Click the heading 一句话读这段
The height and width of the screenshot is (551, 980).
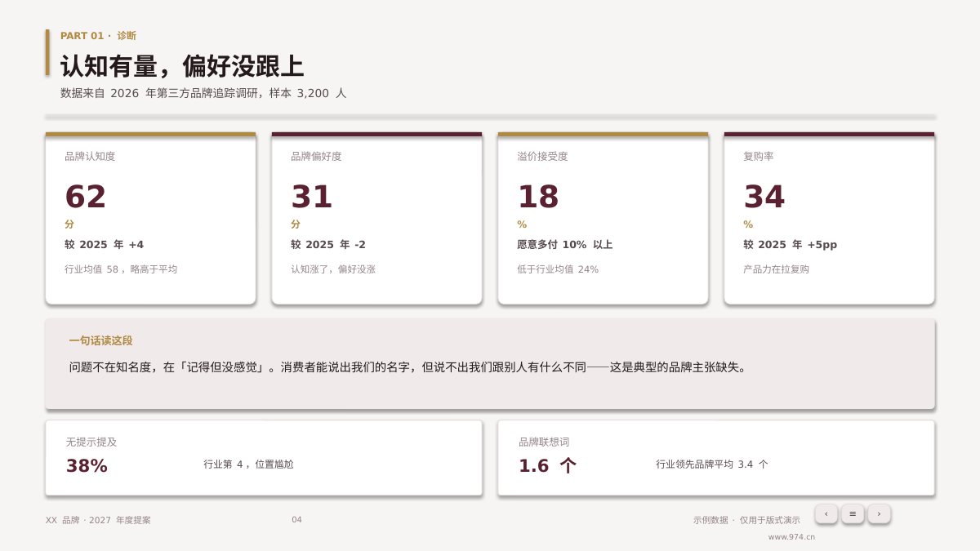point(100,340)
